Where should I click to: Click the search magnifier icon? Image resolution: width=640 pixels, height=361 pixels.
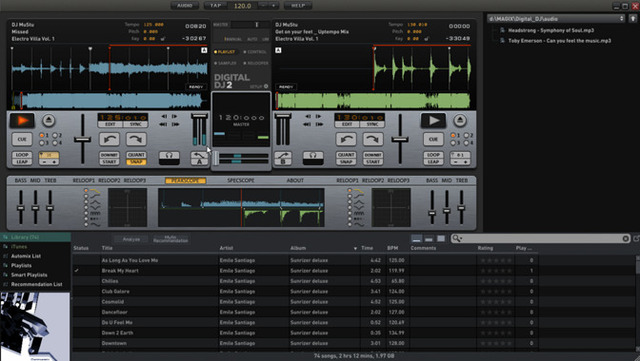pyautogui.click(x=456, y=238)
